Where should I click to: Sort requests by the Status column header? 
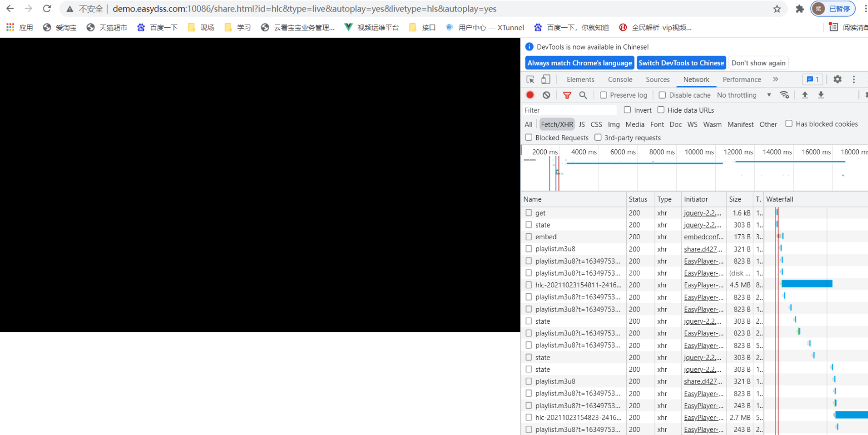[640, 199]
